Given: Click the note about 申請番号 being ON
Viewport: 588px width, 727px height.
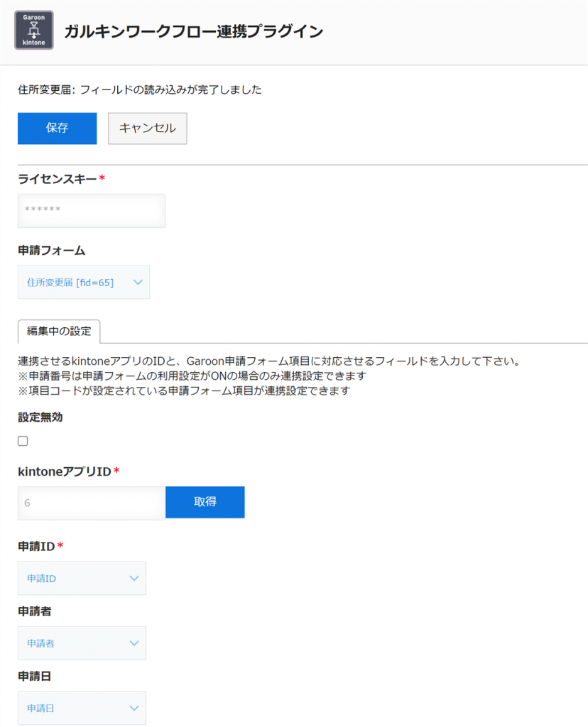Looking at the screenshot, I should [x=192, y=376].
